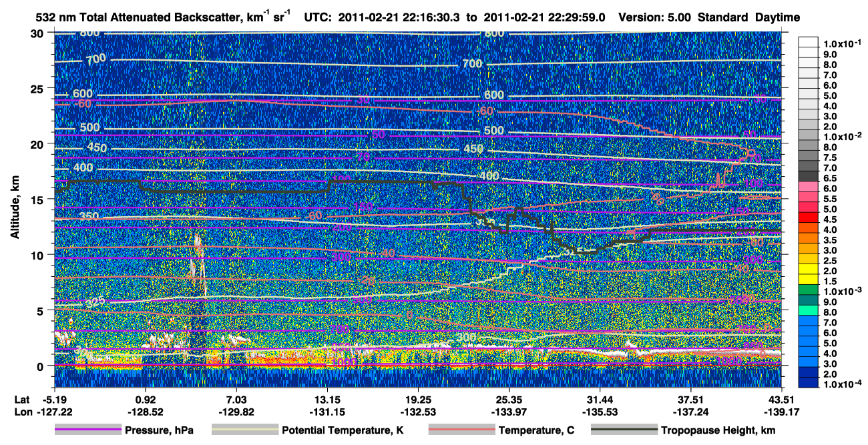Click the color scale label '4.5'

[x=829, y=219]
